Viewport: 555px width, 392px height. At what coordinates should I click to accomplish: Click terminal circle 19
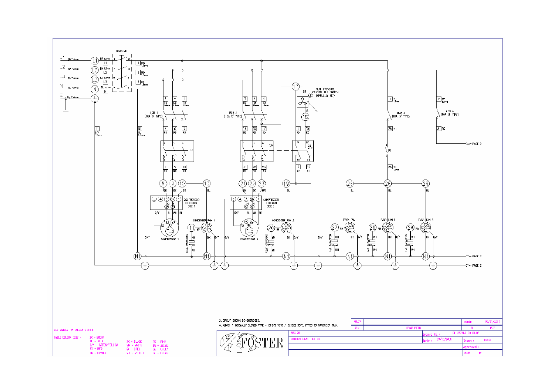(287, 184)
